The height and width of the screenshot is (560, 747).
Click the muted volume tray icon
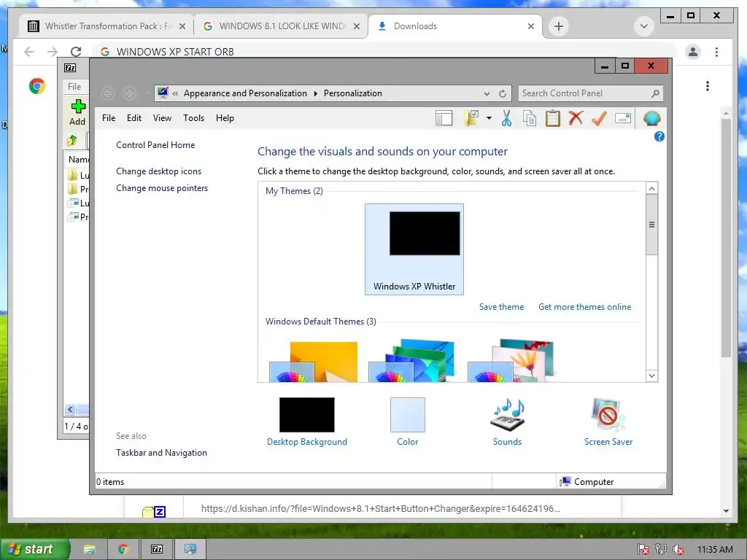tap(678, 549)
